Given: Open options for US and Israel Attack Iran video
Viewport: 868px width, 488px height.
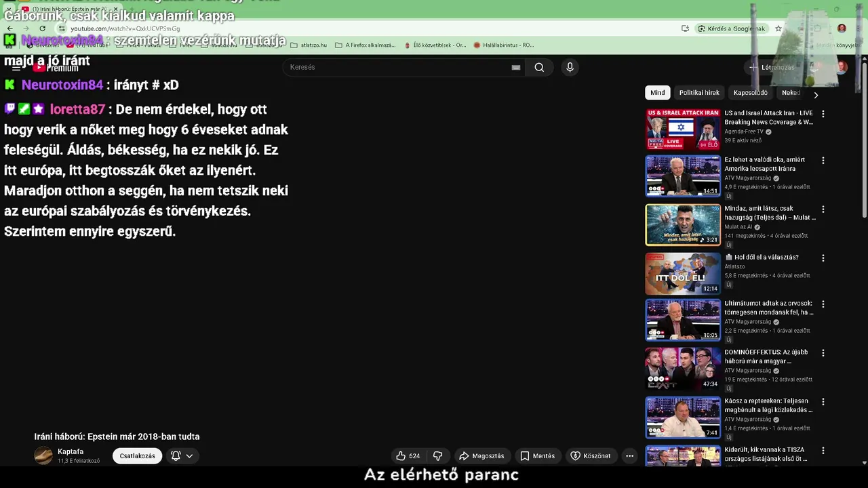Looking at the screenshot, I should point(823,114).
